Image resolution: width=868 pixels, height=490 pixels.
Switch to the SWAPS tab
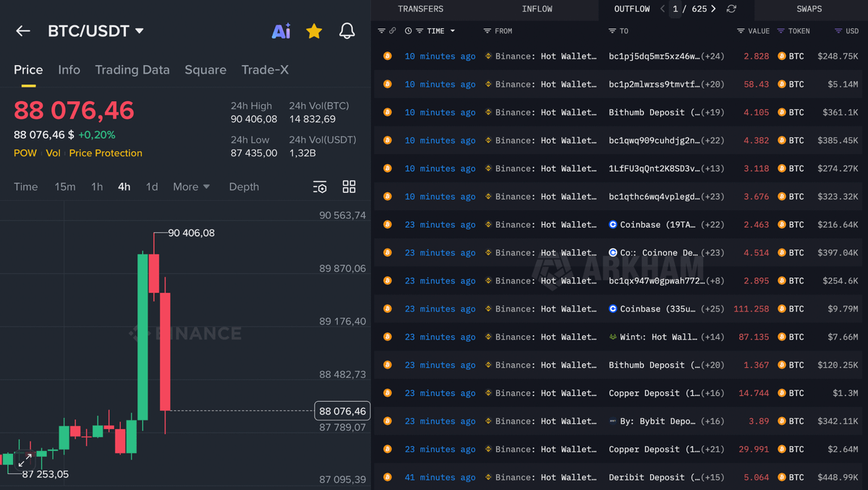[x=809, y=9]
